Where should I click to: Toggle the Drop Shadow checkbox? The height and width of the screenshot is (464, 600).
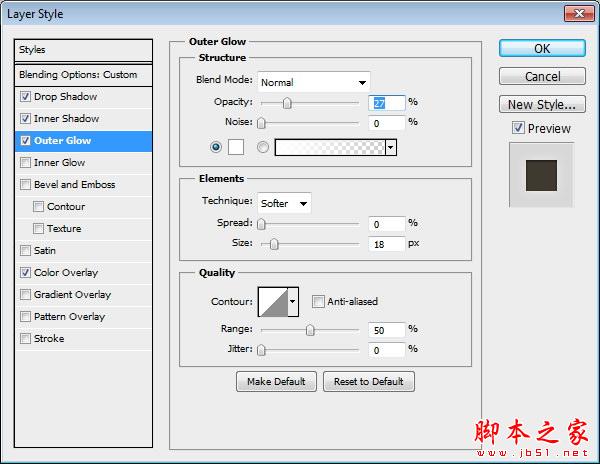[x=25, y=96]
